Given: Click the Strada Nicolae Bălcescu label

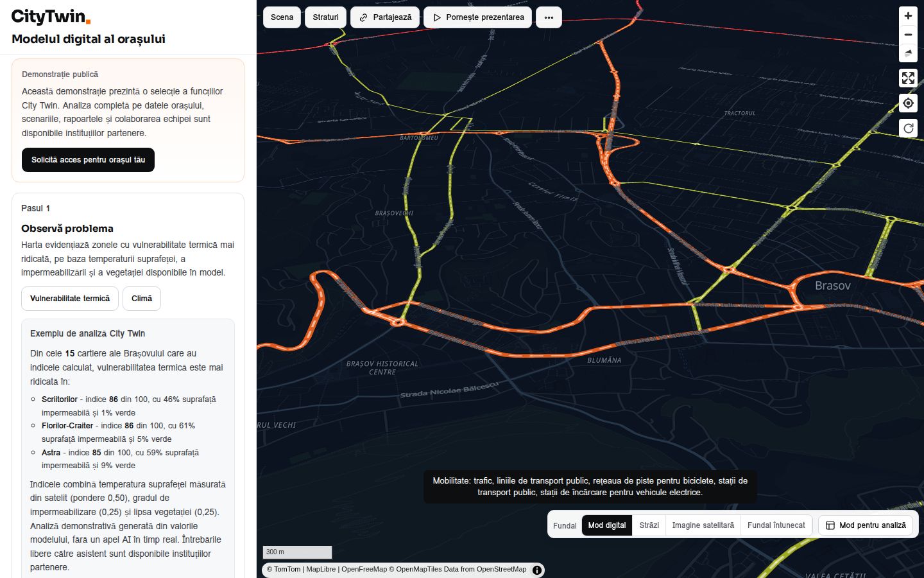Looking at the screenshot, I should (x=449, y=389).
